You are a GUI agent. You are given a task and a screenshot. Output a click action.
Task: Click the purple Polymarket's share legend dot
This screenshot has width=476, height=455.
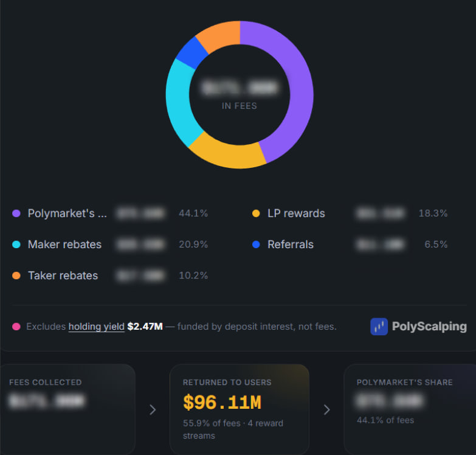pyautogui.click(x=16, y=214)
